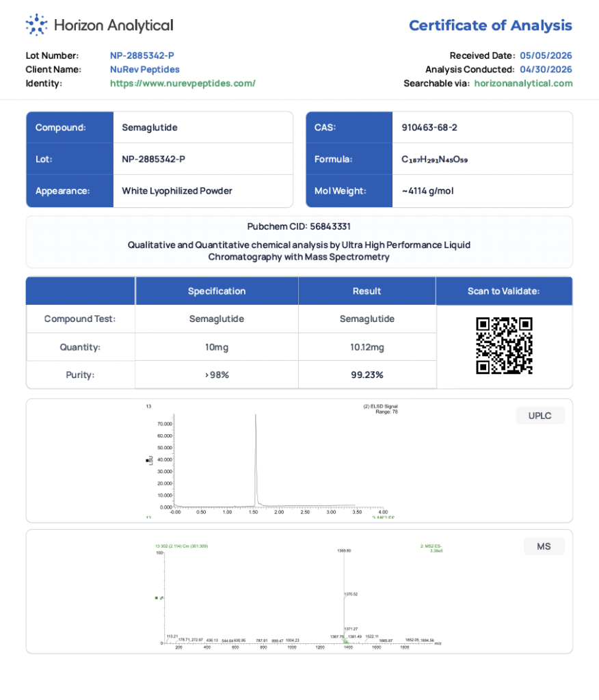Click the Result column header
599x700 pixels.
[367, 291]
